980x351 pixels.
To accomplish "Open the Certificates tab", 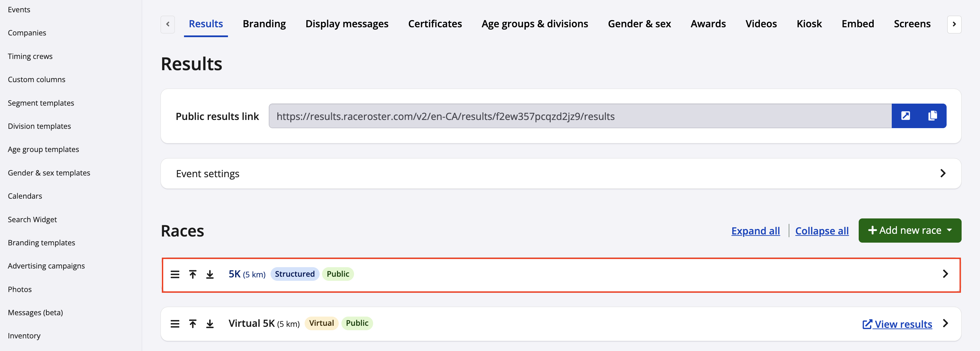I will tap(434, 24).
